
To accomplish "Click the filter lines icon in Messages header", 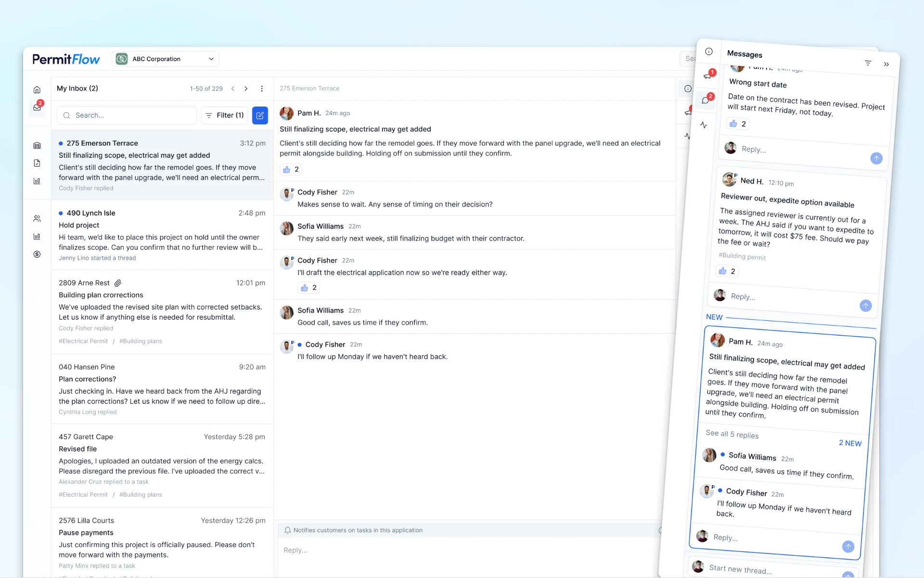I will coord(868,63).
